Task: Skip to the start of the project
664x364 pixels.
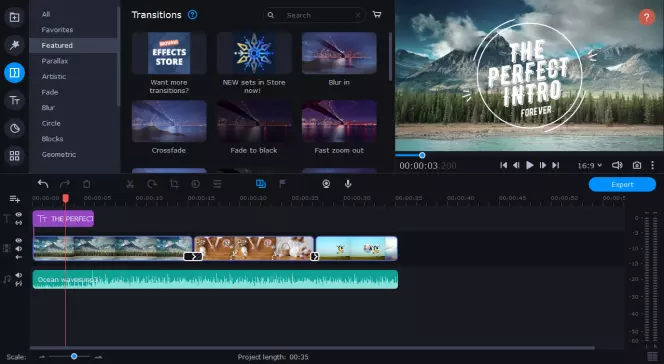Action: (x=503, y=165)
